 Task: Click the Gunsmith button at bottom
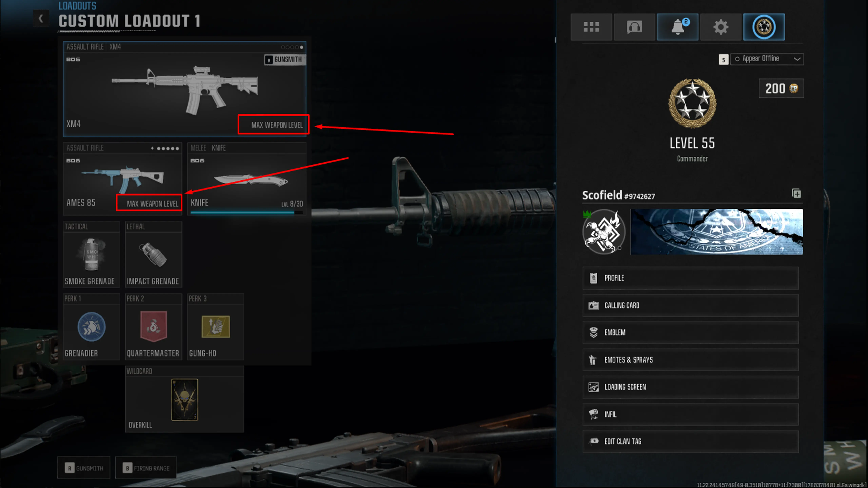click(84, 468)
